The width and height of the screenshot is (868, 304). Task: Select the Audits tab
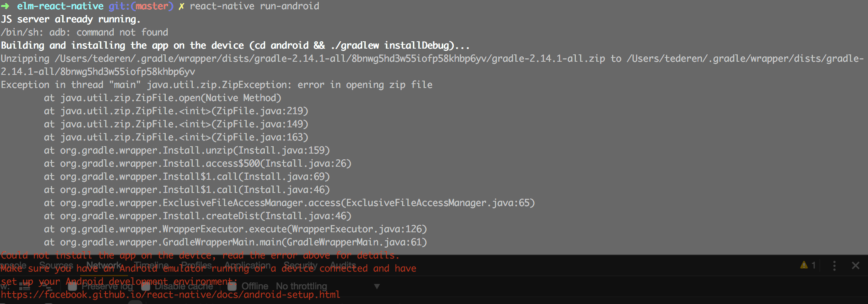coord(343,265)
